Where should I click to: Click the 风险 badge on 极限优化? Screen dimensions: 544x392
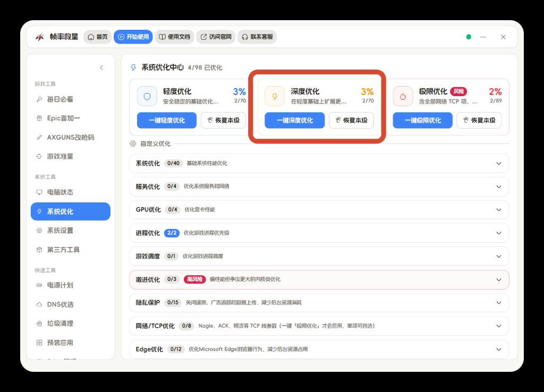pos(458,91)
